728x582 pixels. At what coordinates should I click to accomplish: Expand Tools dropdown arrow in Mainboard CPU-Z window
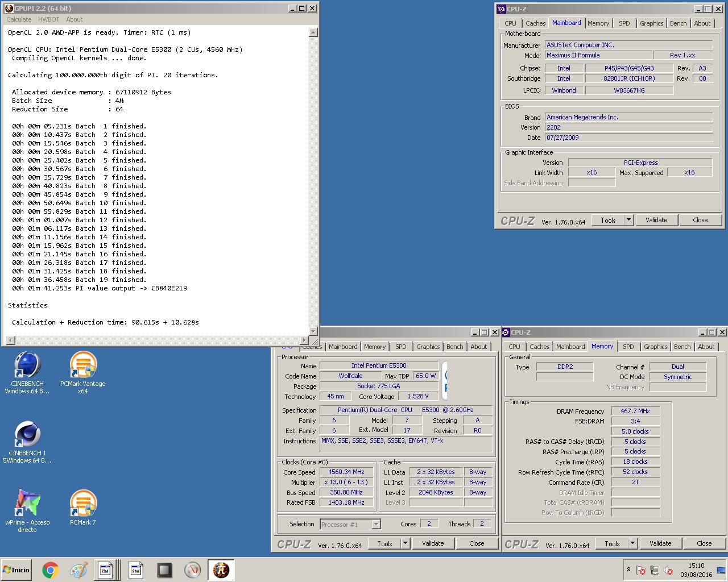pos(628,220)
